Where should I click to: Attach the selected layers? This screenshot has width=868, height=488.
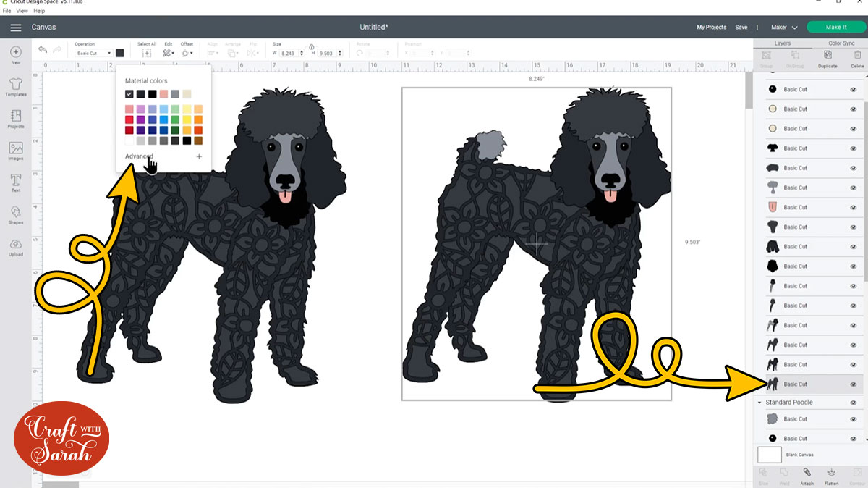(x=807, y=476)
